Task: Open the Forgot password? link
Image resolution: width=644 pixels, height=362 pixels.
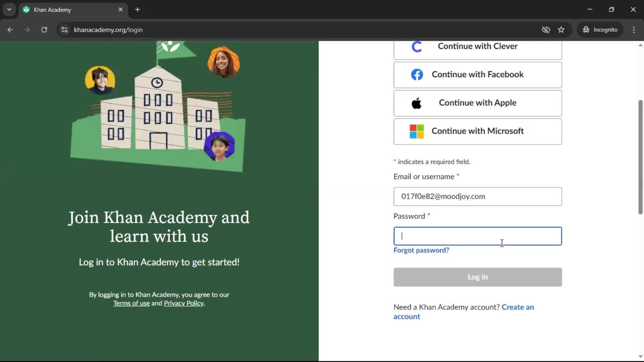Action: [421, 250]
